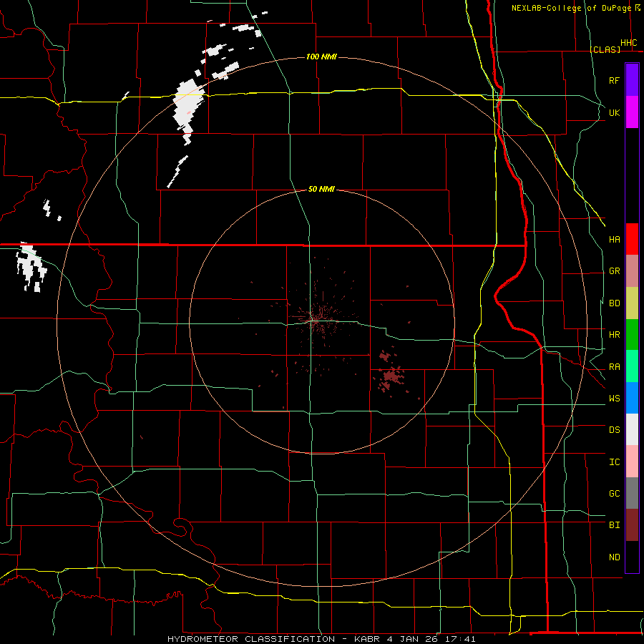The height and width of the screenshot is (644, 644).
Task: Select the BD yellow legend swatch
Action: (632, 303)
